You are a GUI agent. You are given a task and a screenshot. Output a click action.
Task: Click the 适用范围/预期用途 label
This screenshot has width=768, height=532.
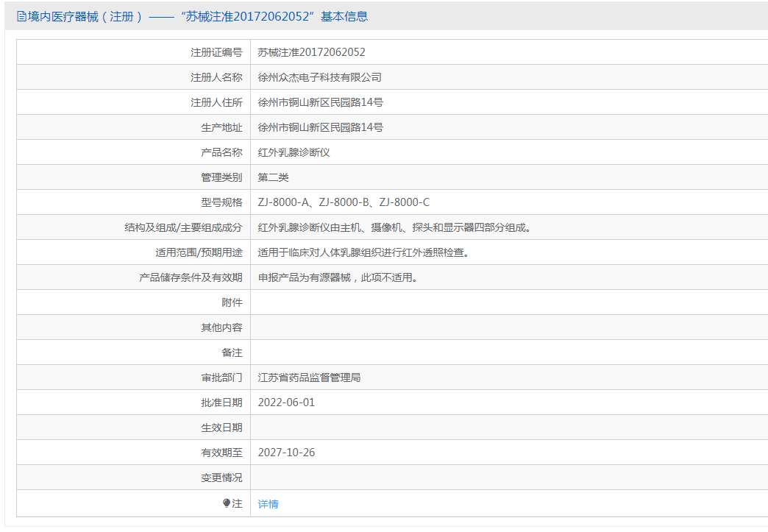tap(199, 253)
